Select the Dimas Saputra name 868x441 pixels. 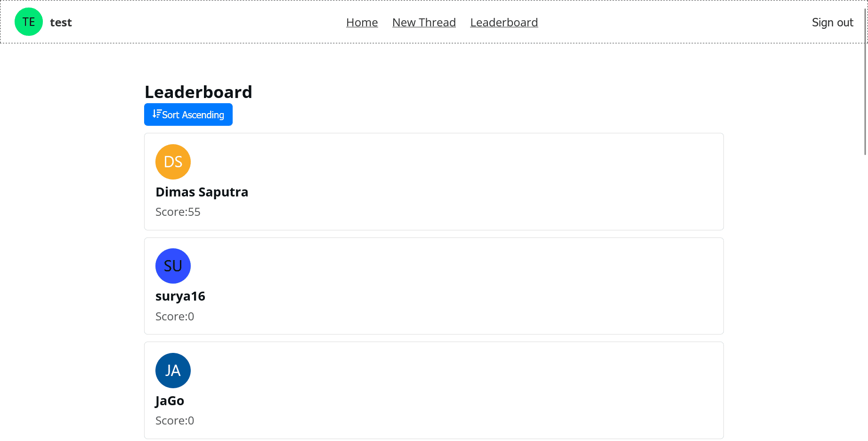[202, 192]
